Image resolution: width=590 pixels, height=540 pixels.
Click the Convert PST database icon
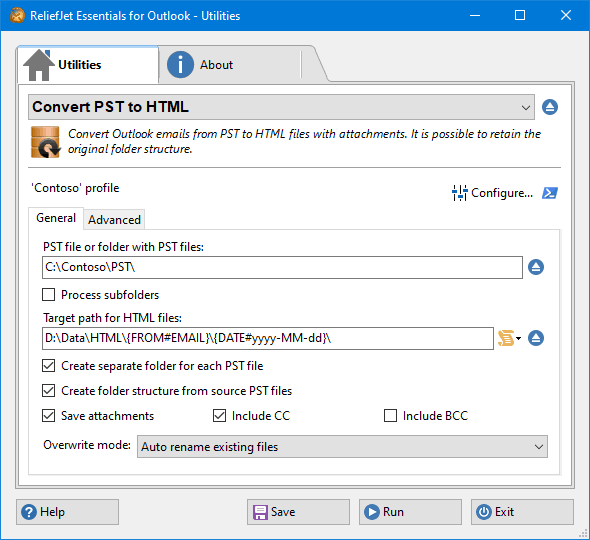coord(45,142)
